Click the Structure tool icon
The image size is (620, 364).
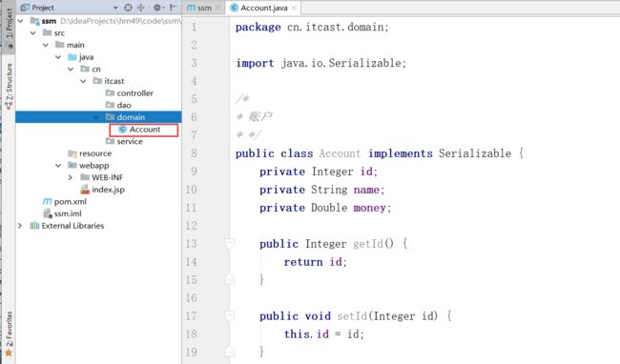(9, 106)
